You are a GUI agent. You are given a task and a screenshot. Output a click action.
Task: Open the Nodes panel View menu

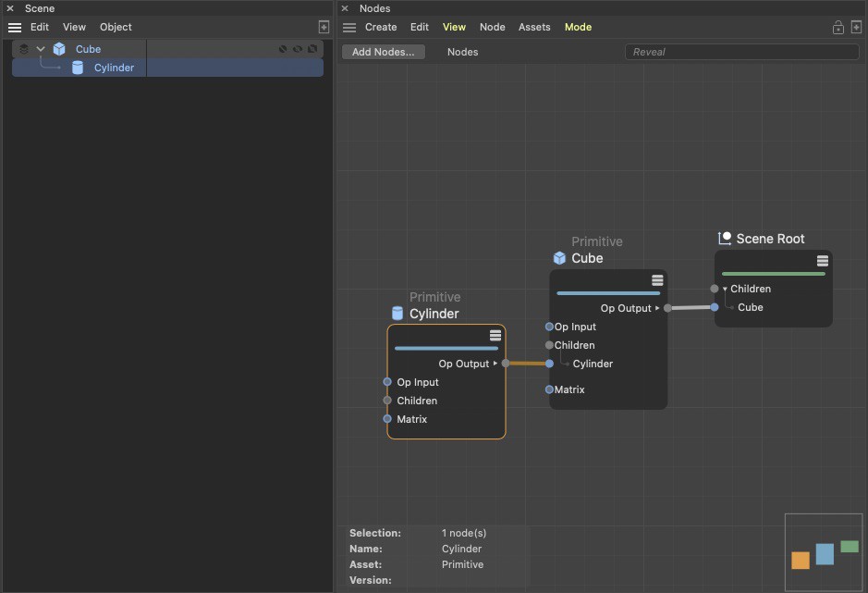pyautogui.click(x=454, y=27)
